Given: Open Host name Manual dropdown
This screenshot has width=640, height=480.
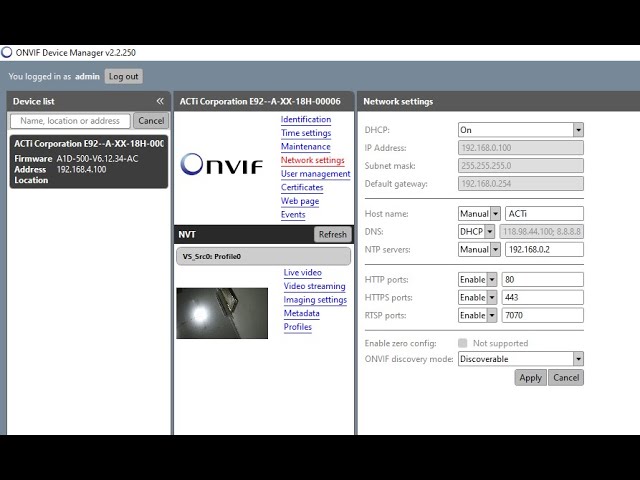Looking at the screenshot, I should (x=479, y=213).
